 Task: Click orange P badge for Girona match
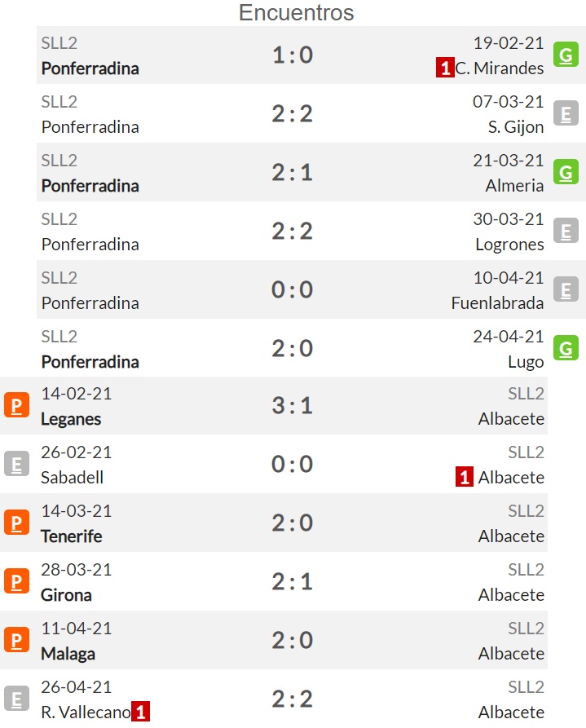[17, 581]
